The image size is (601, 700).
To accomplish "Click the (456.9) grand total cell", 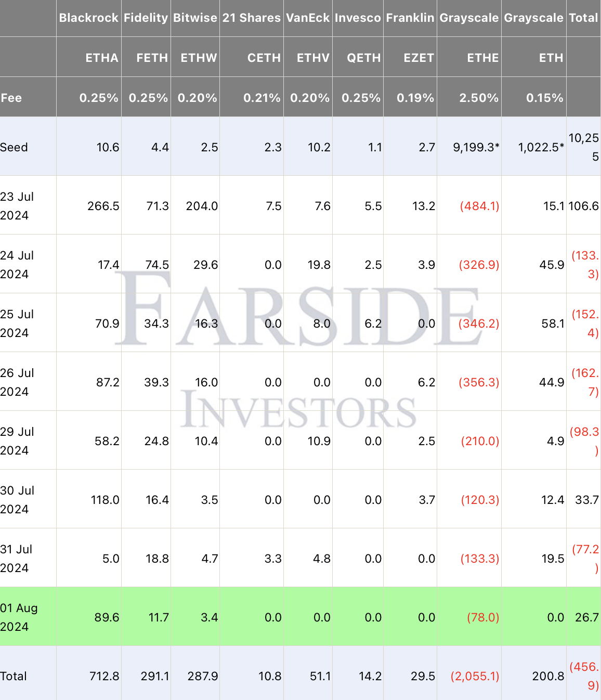I will (585, 676).
